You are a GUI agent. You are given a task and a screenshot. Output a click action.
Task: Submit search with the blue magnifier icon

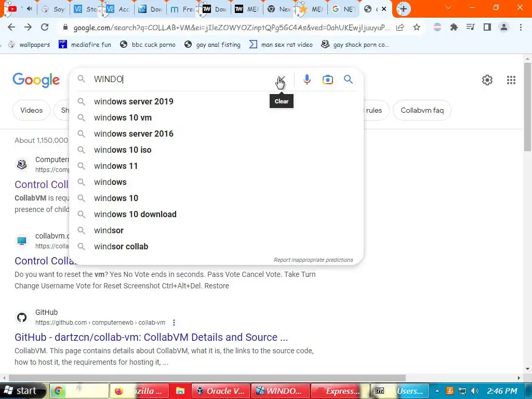point(348,79)
